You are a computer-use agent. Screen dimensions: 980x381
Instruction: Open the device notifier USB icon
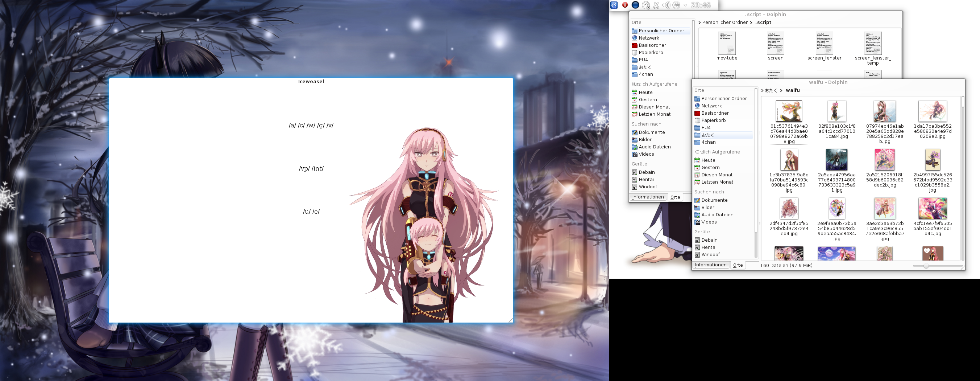click(x=676, y=5)
